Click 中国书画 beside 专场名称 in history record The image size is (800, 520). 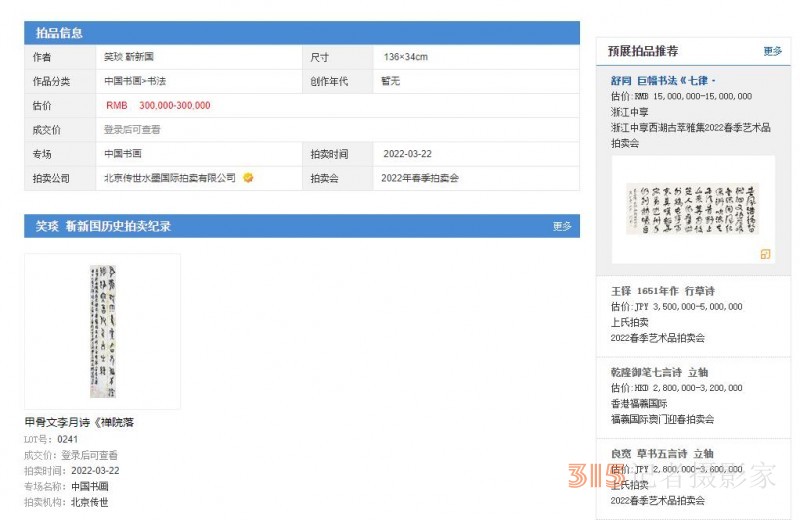coord(90,487)
